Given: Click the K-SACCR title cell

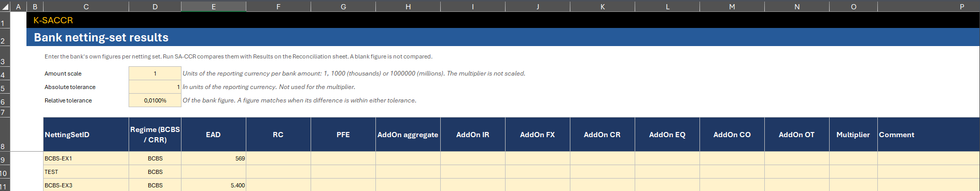Looking at the screenshot, I should pos(53,20).
